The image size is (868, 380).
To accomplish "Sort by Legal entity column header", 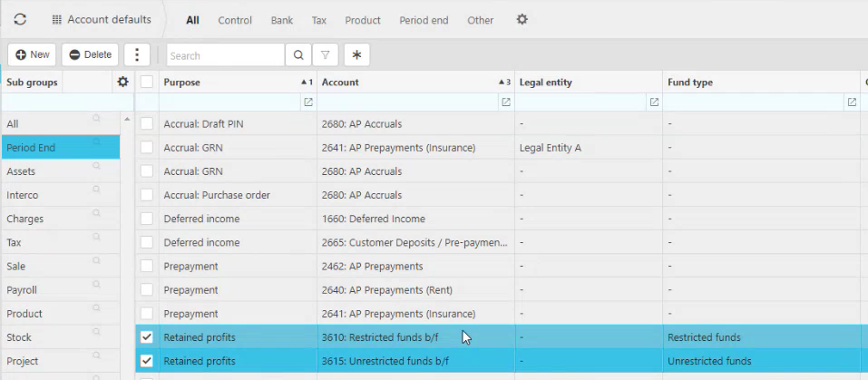I will pyautogui.click(x=589, y=83).
